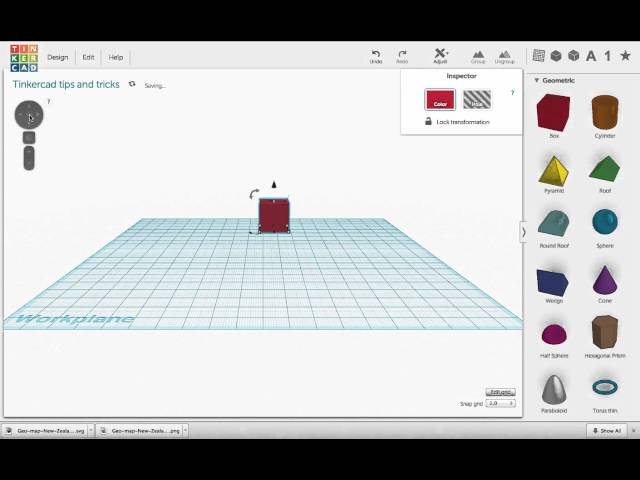The image size is (640, 480).
Task: Click the home view button below orbit wheel
Action: coord(29,138)
